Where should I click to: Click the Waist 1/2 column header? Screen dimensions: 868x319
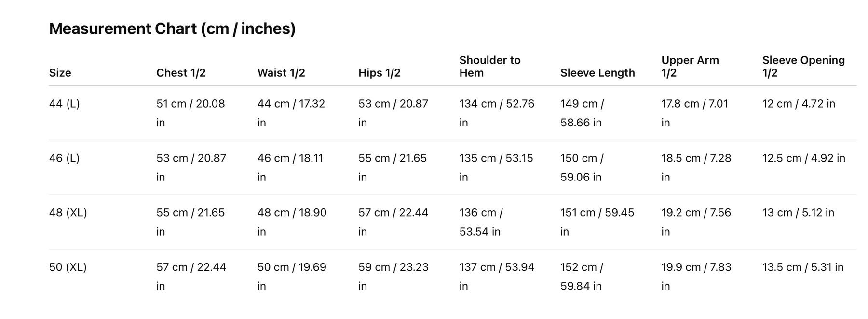(x=281, y=73)
